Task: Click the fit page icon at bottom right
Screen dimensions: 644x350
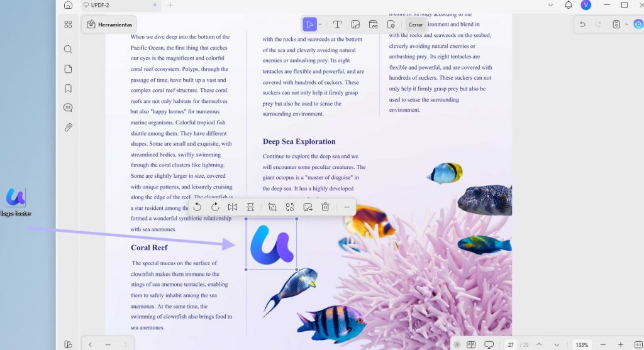Action: [x=638, y=345]
